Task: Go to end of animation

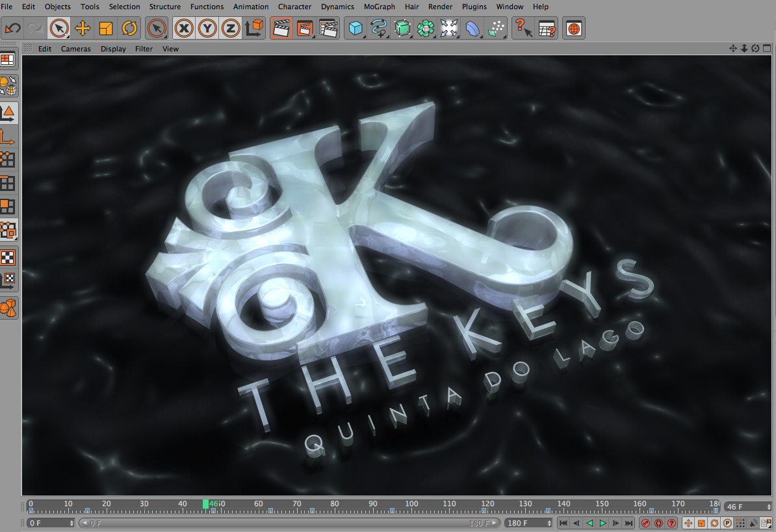Action: pos(629,523)
